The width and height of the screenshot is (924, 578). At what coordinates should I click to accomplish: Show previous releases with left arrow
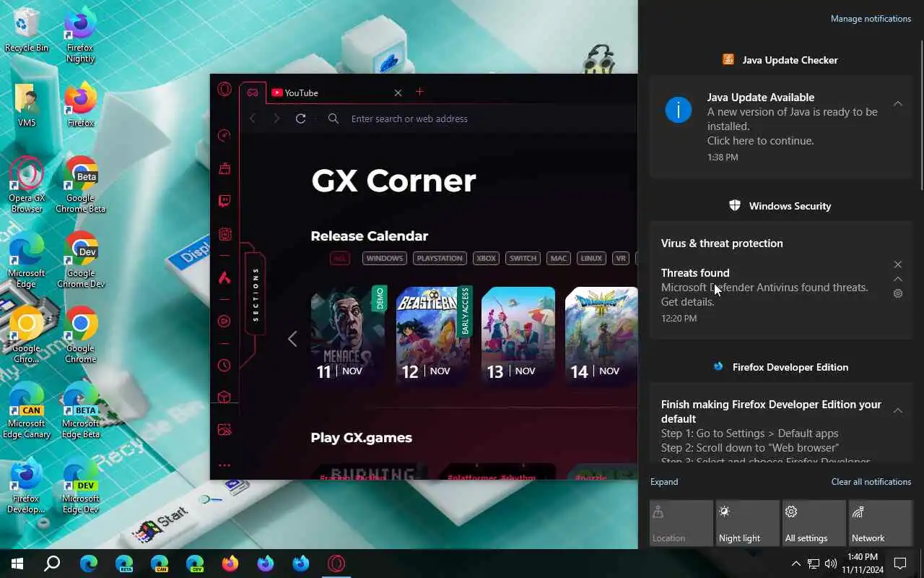click(x=292, y=338)
